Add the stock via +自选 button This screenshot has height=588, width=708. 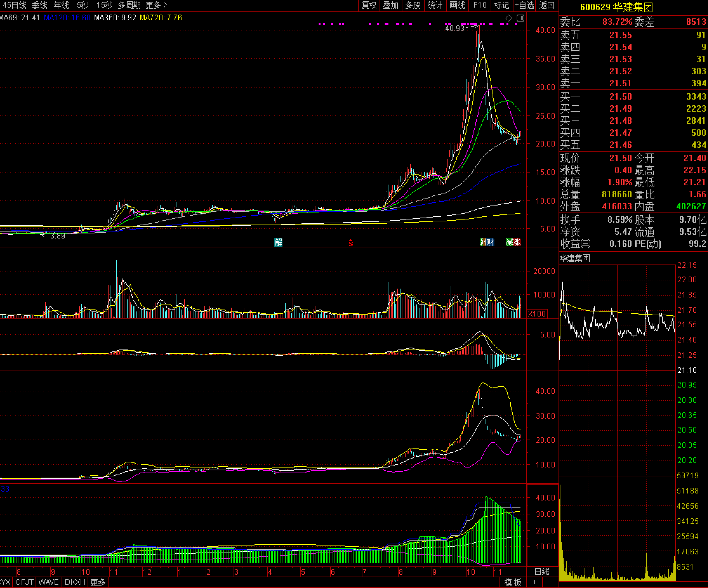pos(525,5)
